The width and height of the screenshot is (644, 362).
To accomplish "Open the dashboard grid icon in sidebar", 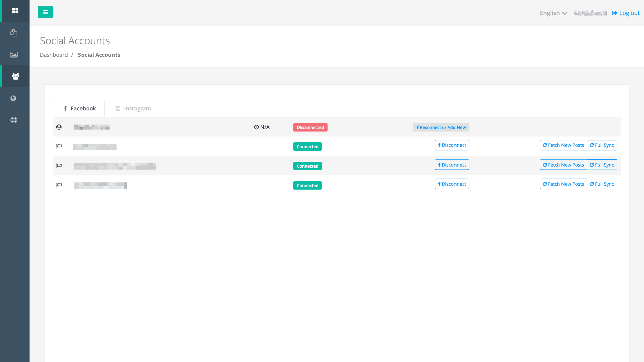I will pos(15,11).
